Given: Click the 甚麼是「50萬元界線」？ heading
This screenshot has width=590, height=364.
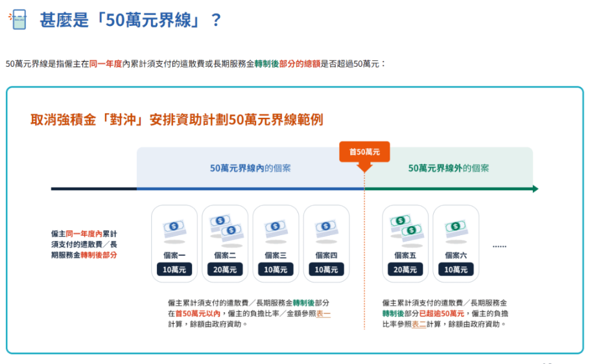Looking at the screenshot, I should click(131, 19).
